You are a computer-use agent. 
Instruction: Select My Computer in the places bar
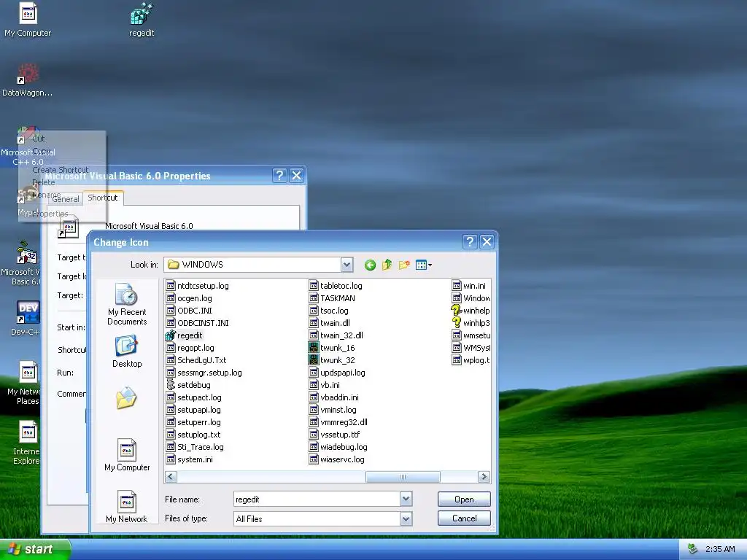pos(127,455)
